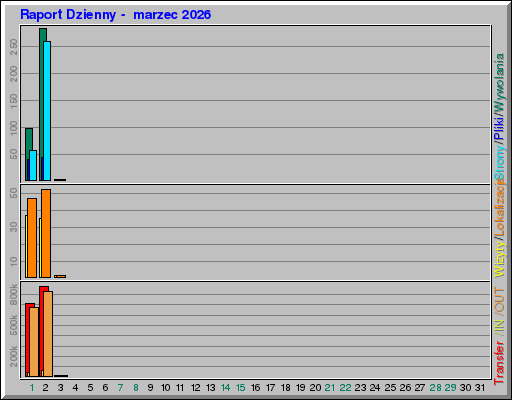Click the "Strony" legend label
The height and width of the screenshot is (400, 512).
499,163
